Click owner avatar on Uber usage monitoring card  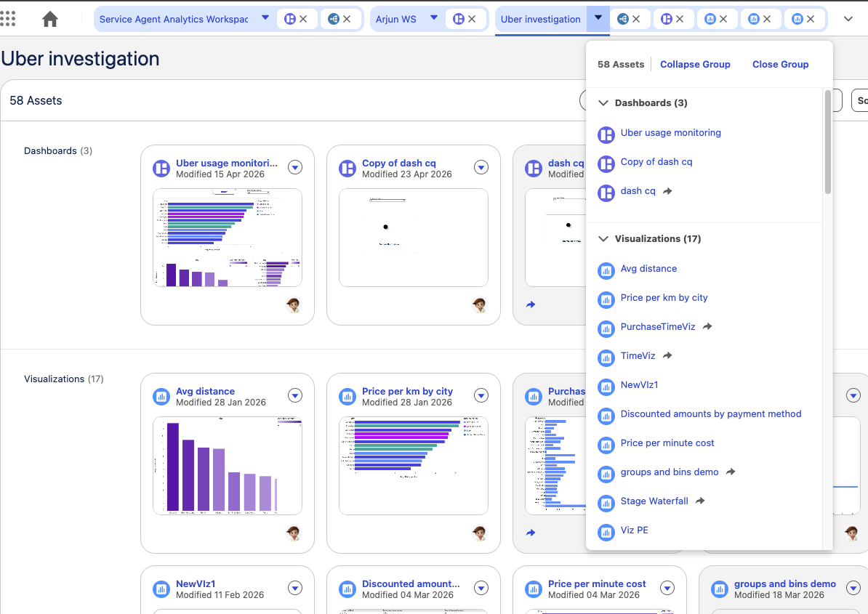pos(294,304)
